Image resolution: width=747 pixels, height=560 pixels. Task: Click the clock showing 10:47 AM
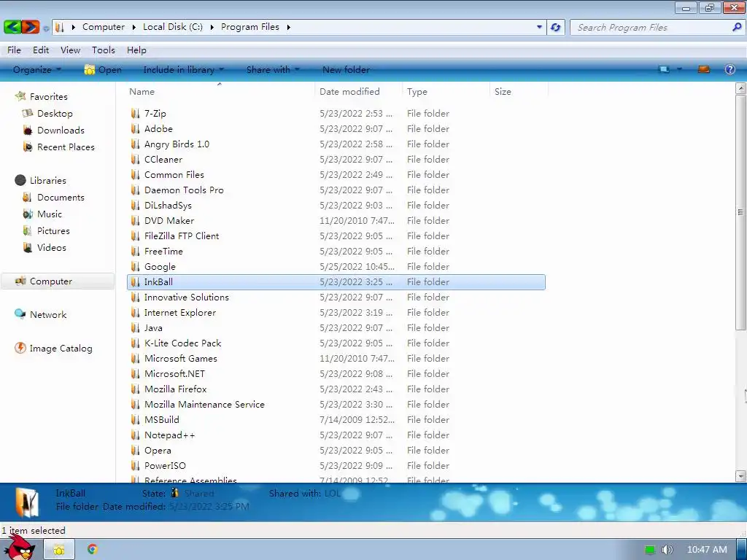[x=707, y=550]
